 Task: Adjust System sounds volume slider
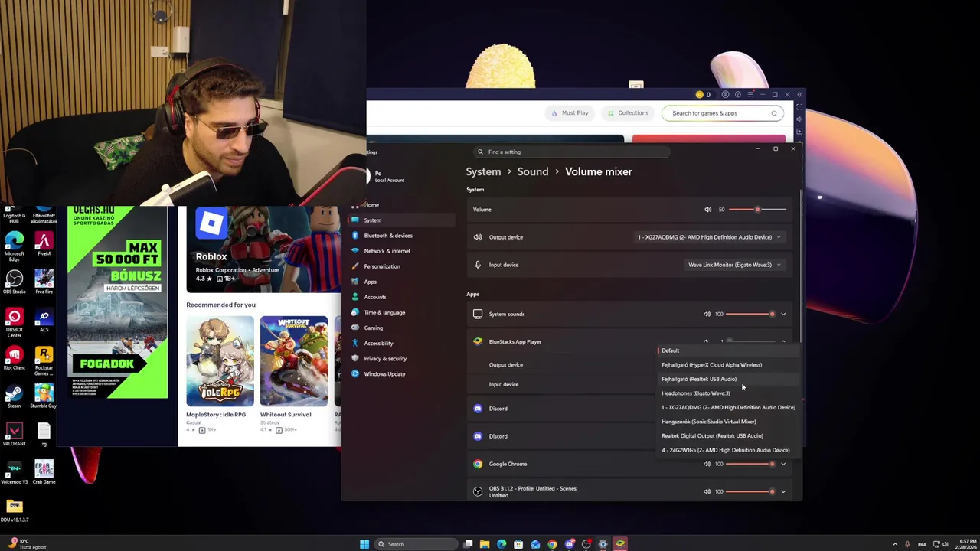click(750, 314)
